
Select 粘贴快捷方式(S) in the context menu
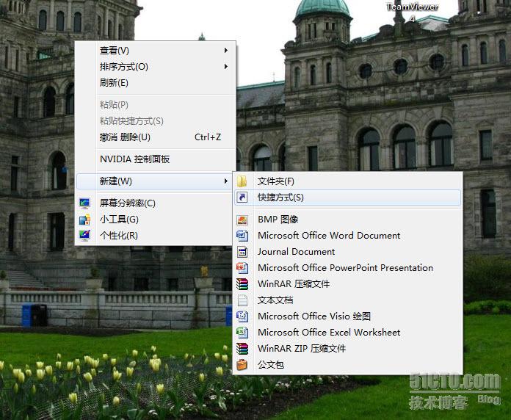click(155, 121)
